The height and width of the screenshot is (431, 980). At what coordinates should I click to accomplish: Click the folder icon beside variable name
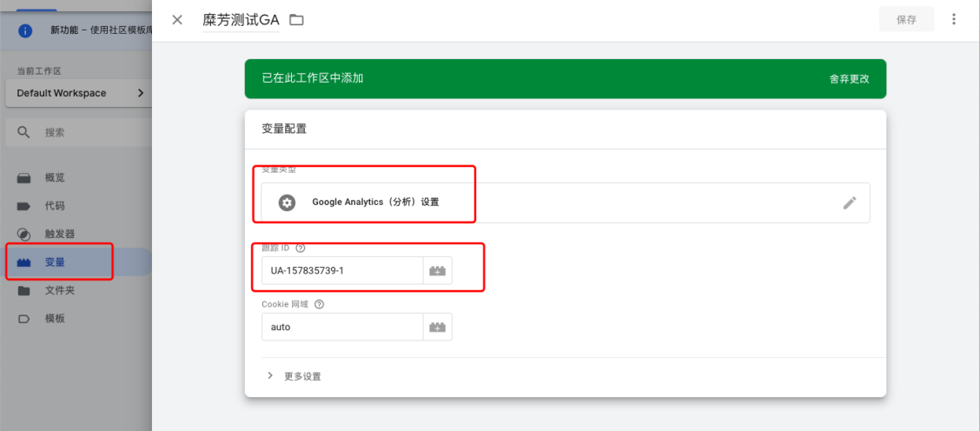(x=296, y=20)
